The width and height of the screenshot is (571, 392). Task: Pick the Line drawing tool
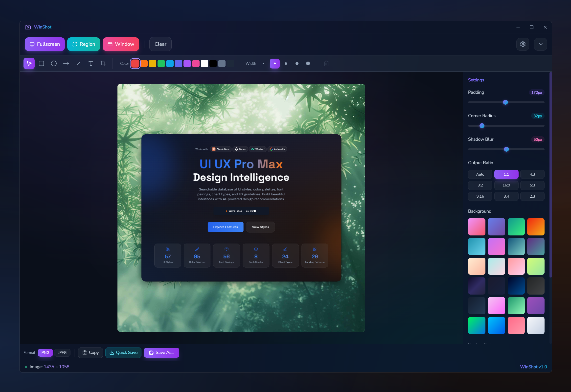(x=78, y=64)
